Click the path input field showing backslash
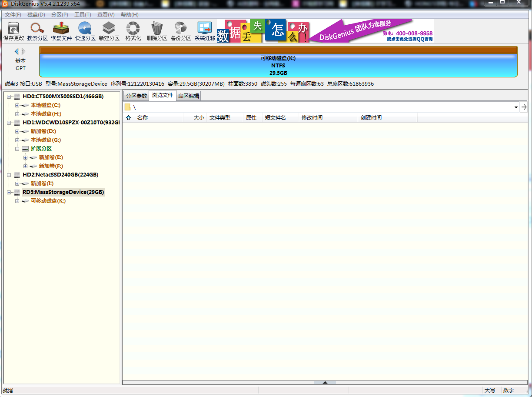The height and width of the screenshot is (397, 532). [x=322, y=107]
